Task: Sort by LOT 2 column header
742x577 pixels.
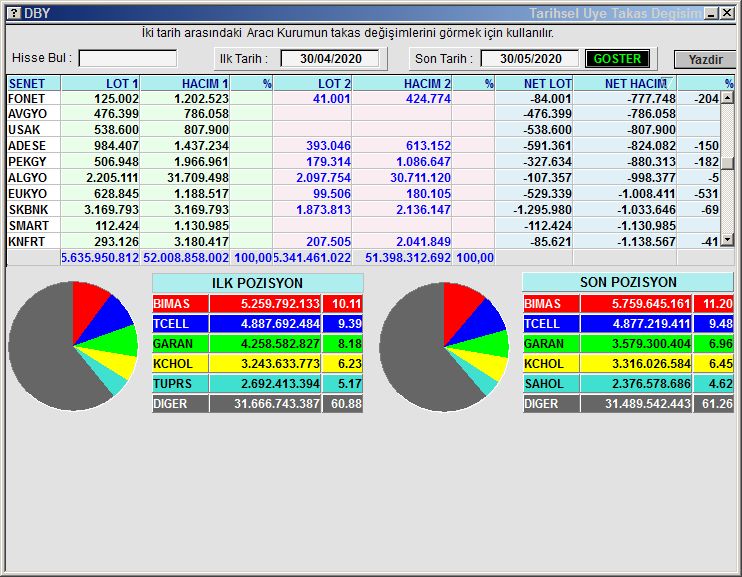Action: [312, 84]
